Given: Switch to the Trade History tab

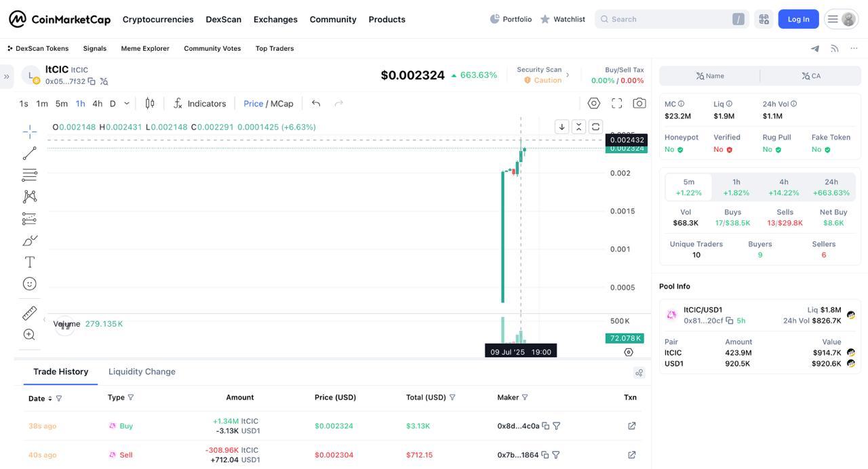Looking at the screenshot, I should click(x=61, y=371).
